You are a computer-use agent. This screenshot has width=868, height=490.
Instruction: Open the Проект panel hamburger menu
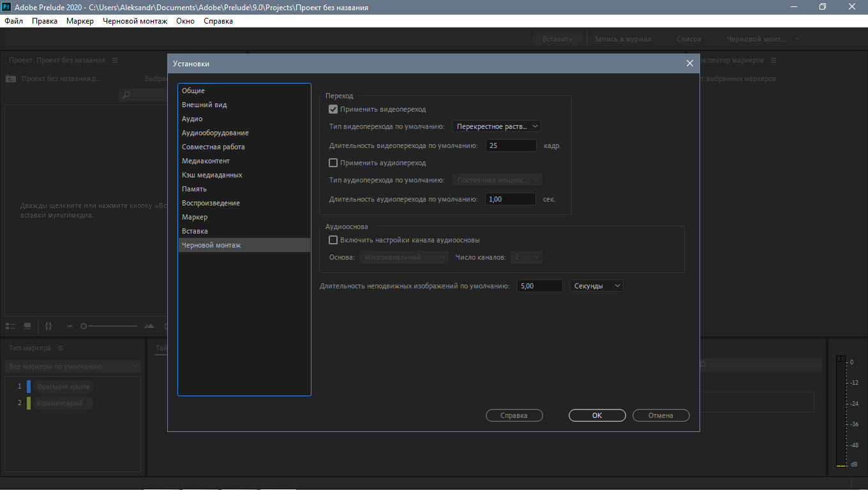pos(115,61)
